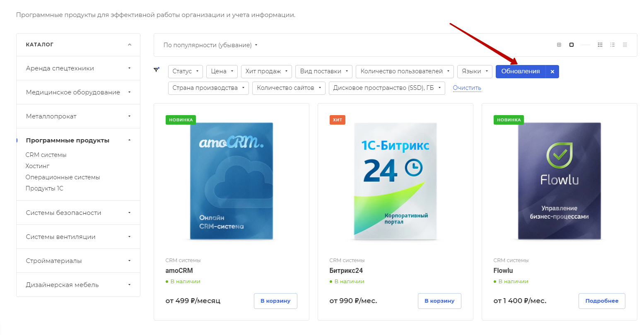The width and height of the screenshot is (644, 335).
Task: Open the Flowlu product image
Action: 560,181
